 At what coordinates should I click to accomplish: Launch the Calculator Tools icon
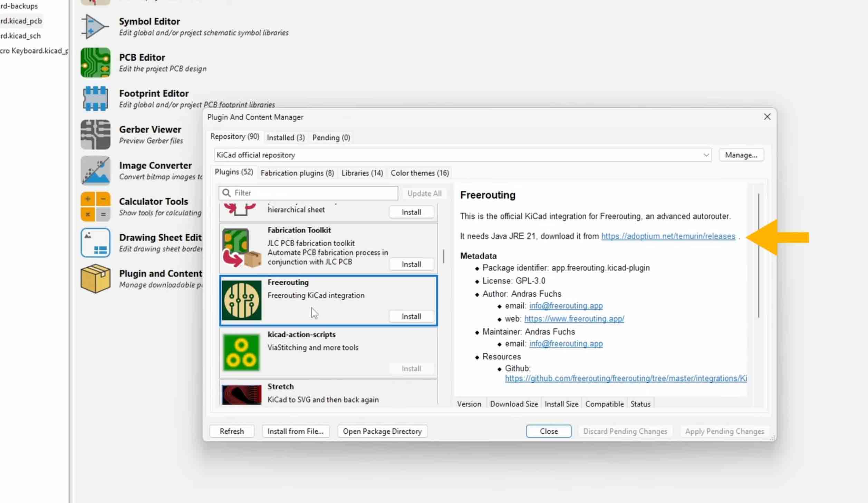point(95,206)
